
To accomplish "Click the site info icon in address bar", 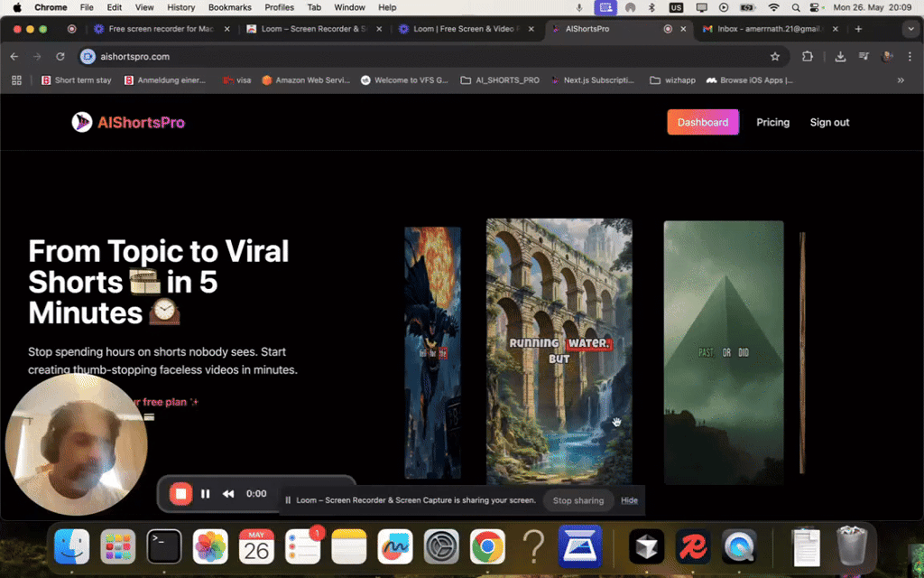I will 88,57.
